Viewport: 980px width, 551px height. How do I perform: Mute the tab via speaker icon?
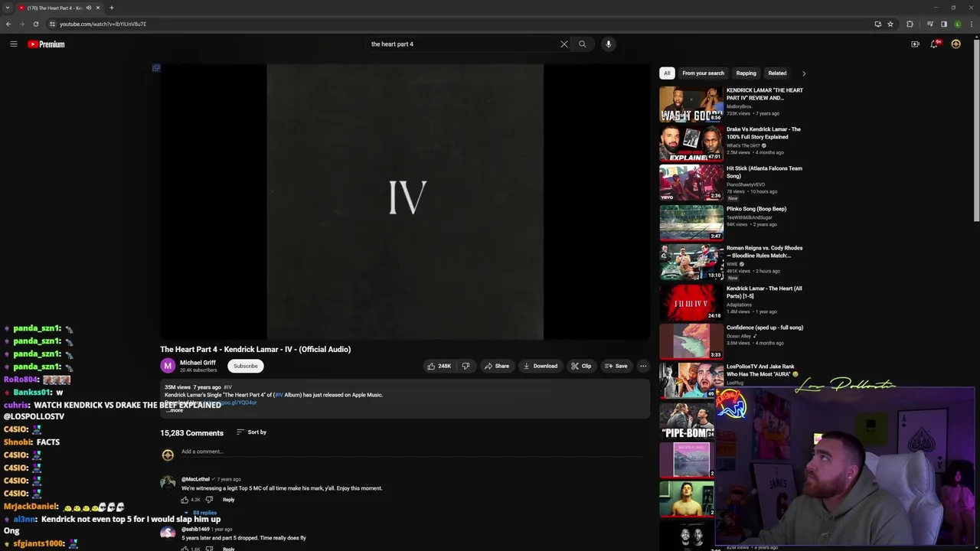tap(89, 8)
